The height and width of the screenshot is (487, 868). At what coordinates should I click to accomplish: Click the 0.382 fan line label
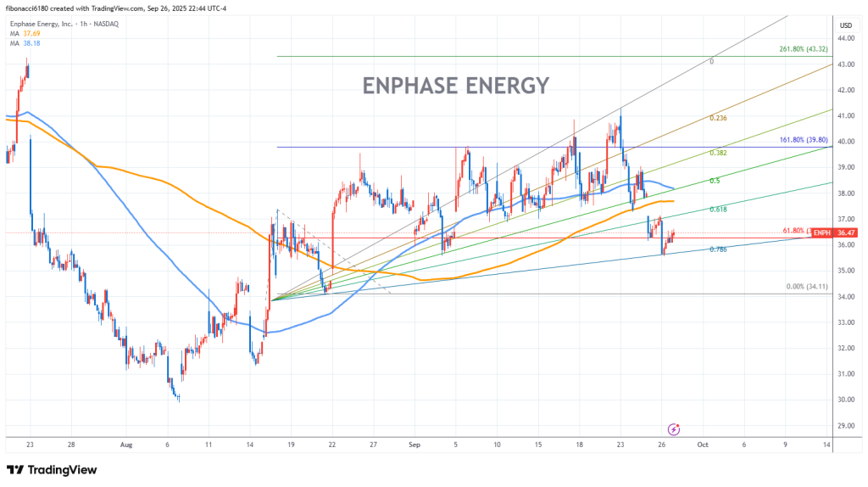point(719,153)
